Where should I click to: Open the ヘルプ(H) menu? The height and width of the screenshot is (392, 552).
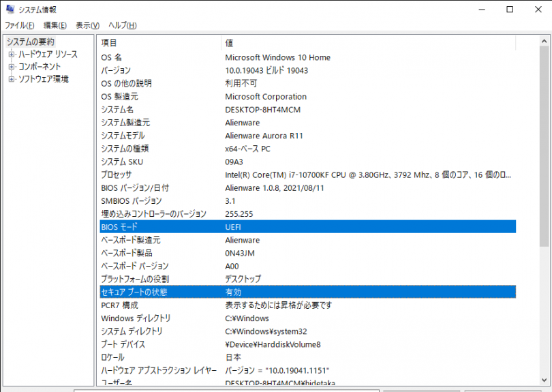122,25
